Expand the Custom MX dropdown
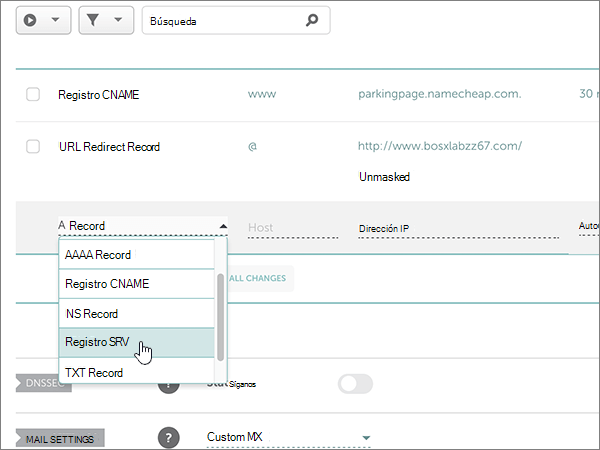 coord(289,437)
